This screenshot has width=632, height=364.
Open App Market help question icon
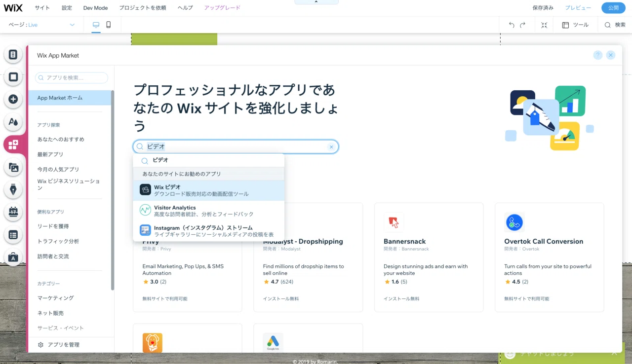(598, 55)
